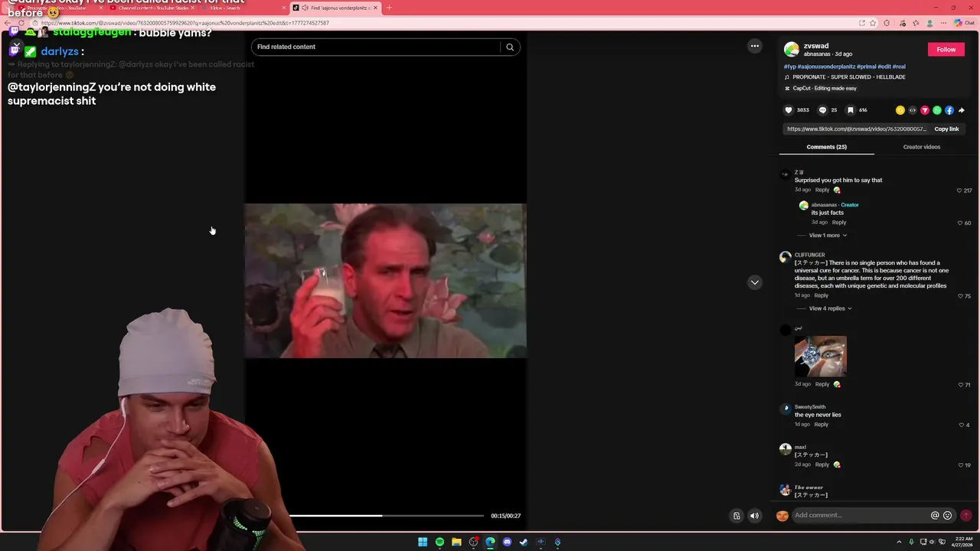
Task: Like 'the eye never lies' comment
Action: click(962, 425)
